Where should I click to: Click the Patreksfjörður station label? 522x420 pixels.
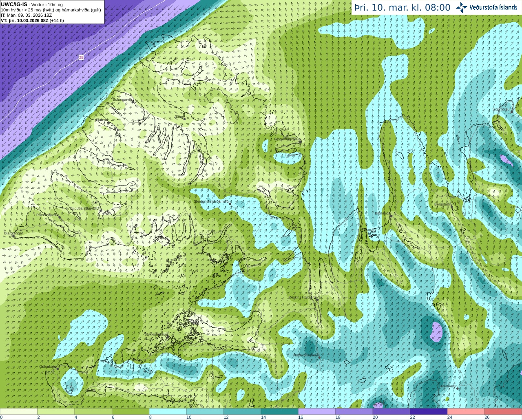(x=47, y=215)
